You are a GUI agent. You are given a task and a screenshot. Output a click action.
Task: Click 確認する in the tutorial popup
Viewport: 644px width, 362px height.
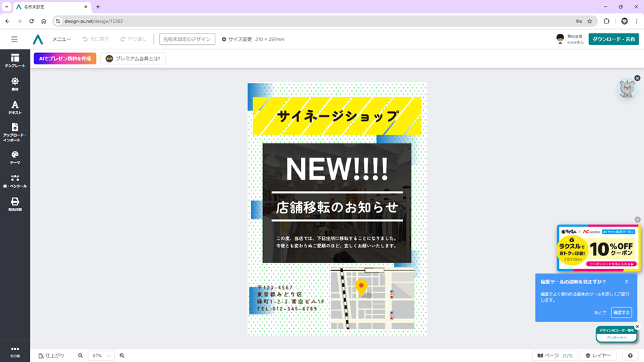coord(621,312)
